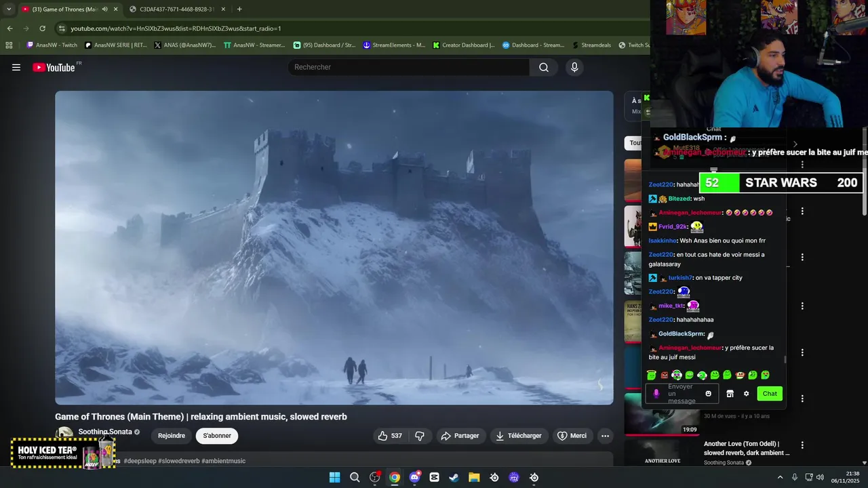Viewport: 868px width, 488px height.
Task: Open the Soothing Sonata channel name
Action: point(105,432)
